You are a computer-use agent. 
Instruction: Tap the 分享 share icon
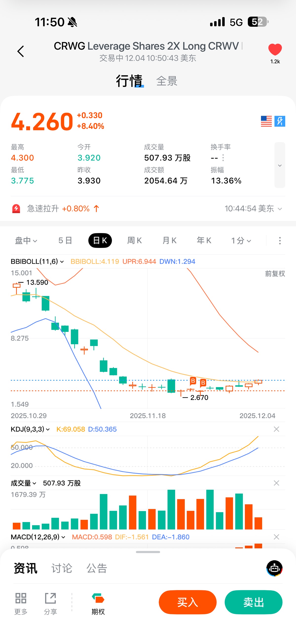tap(51, 598)
